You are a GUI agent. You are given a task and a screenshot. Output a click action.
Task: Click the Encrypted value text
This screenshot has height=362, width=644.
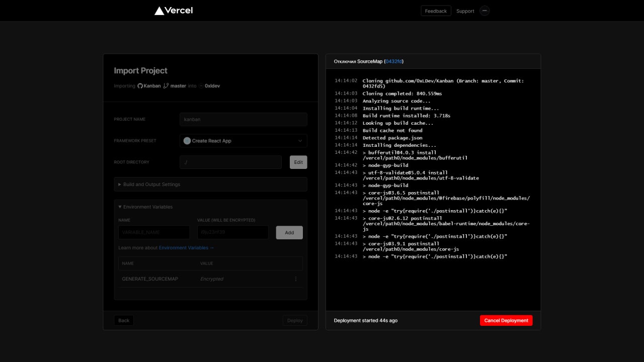[x=212, y=279]
